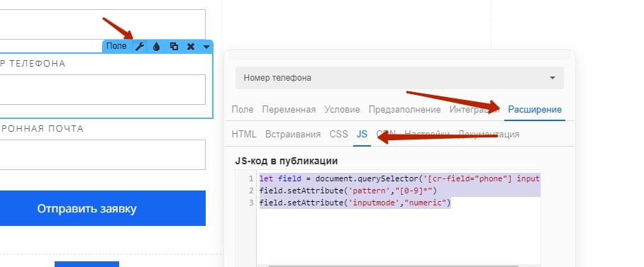Switch to the Переменная tab
Image resolution: width=644 pixels, height=267 pixels.
(289, 110)
